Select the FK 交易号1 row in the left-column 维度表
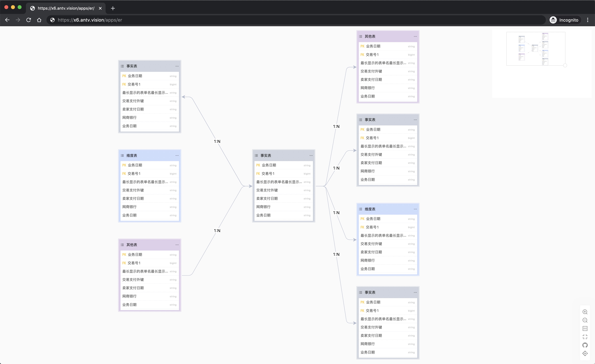This screenshot has width=595, height=364. pos(149,174)
